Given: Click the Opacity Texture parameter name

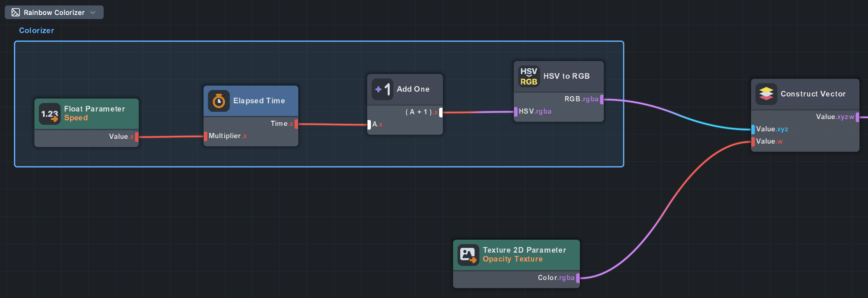Looking at the screenshot, I should (512, 259).
